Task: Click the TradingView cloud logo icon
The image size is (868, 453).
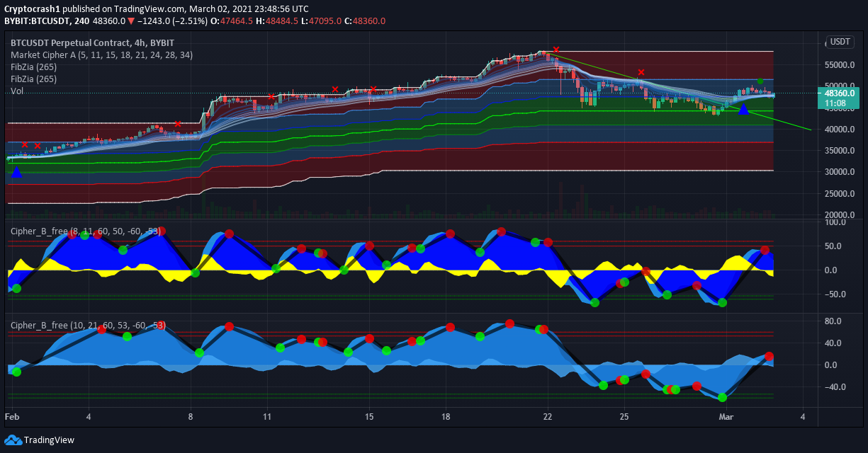Action: click(13, 440)
